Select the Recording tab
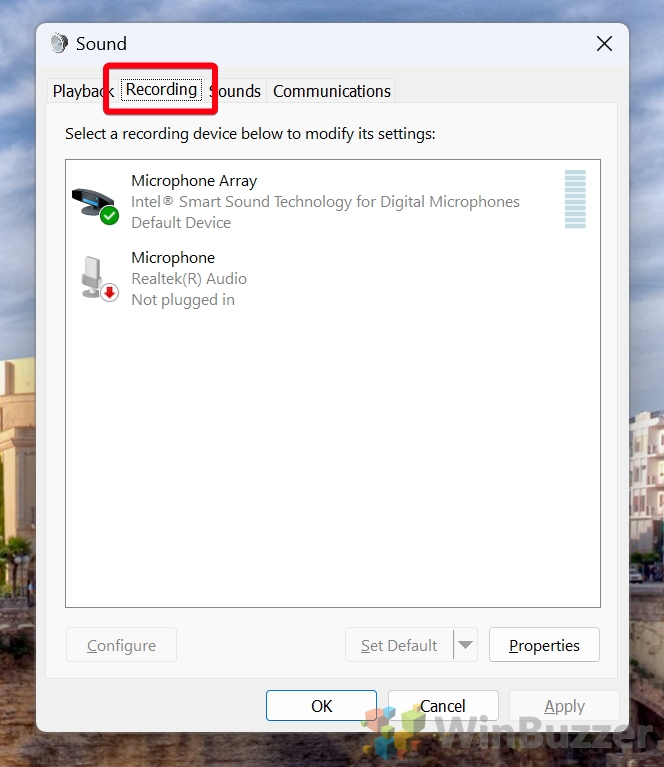Screen dimensions: 664x767 (161, 90)
